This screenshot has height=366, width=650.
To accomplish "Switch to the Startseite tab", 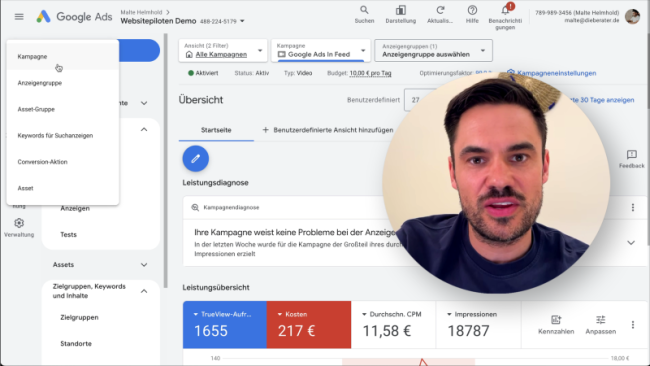I will 216,130.
